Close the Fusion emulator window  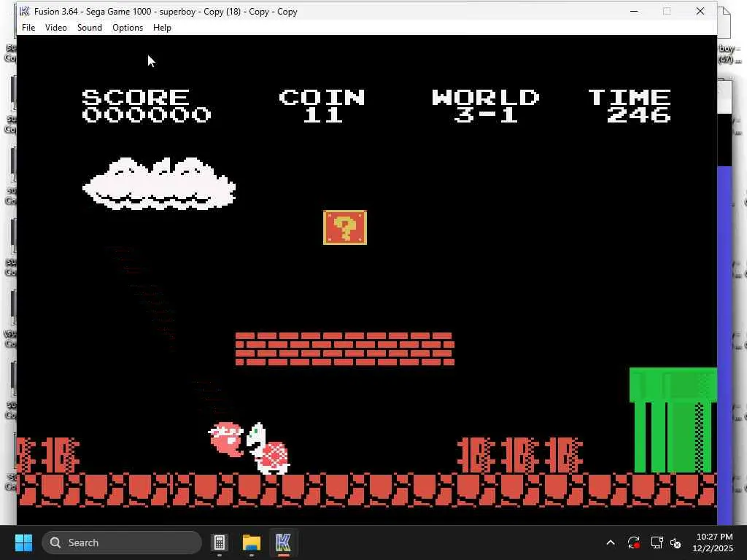tap(700, 12)
